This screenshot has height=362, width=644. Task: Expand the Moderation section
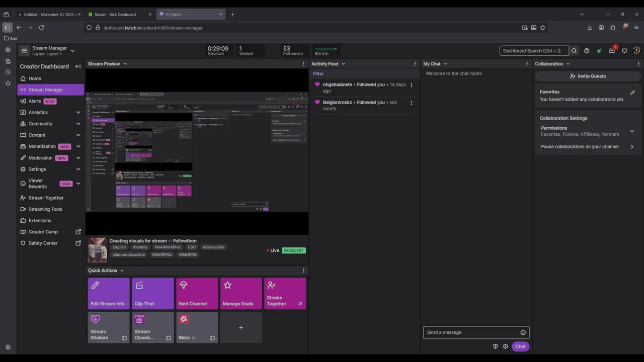(x=78, y=158)
